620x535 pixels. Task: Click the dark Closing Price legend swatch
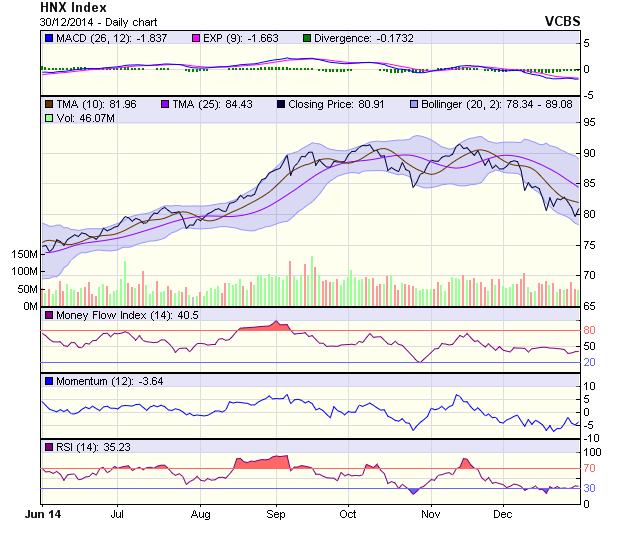pos(281,103)
